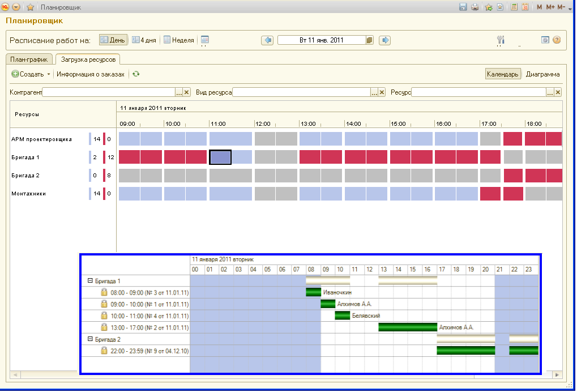577x392 pixels.
Task: Toggle the Диаграмма display mode
Action: [542, 74]
